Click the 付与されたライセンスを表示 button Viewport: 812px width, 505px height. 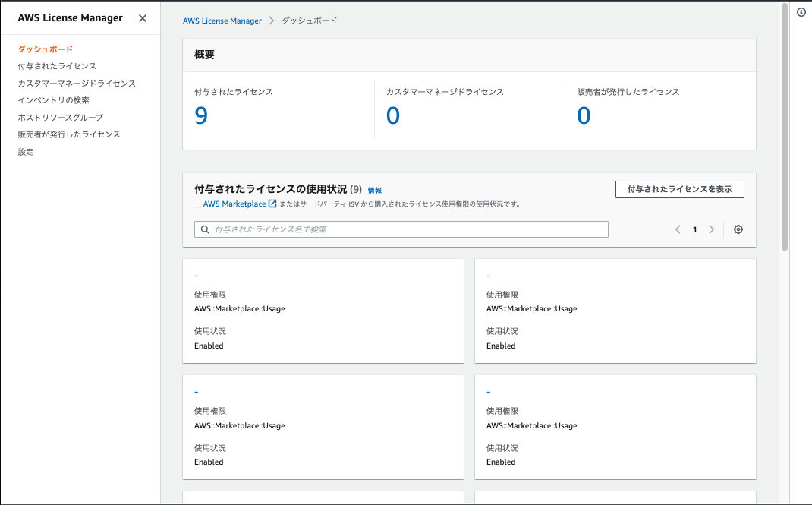coord(679,190)
